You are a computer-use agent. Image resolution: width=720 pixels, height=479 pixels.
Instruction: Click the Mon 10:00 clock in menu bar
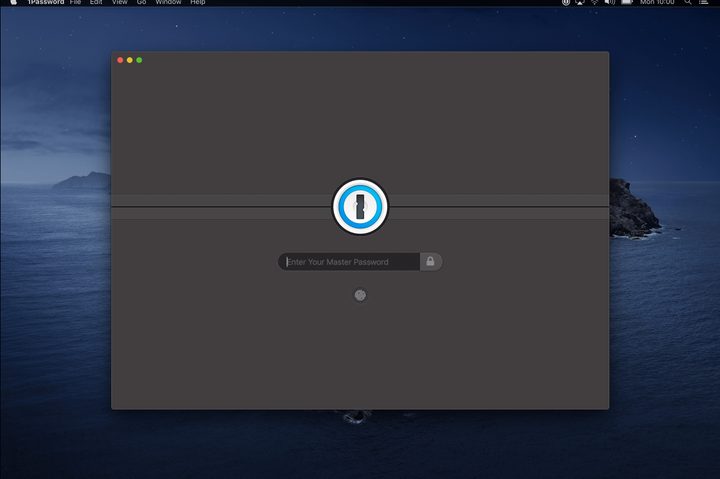(657, 2)
